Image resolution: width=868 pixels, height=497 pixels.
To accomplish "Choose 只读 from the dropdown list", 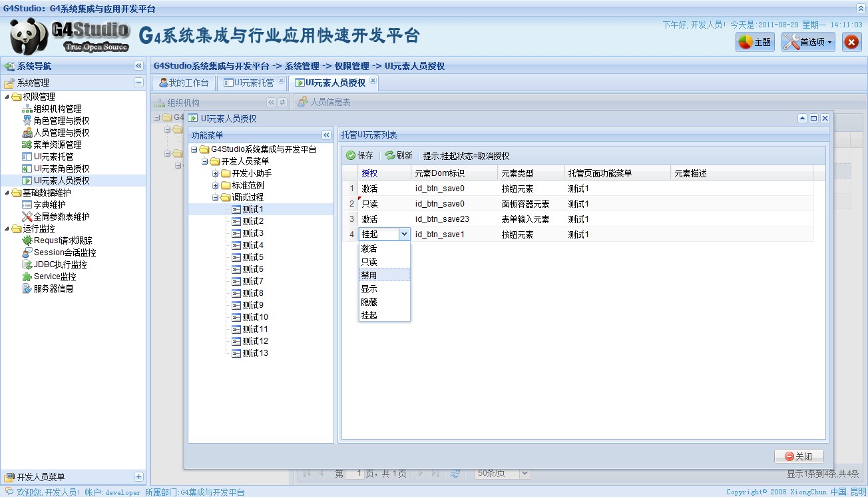I will pyautogui.click(x=385, y=262).
